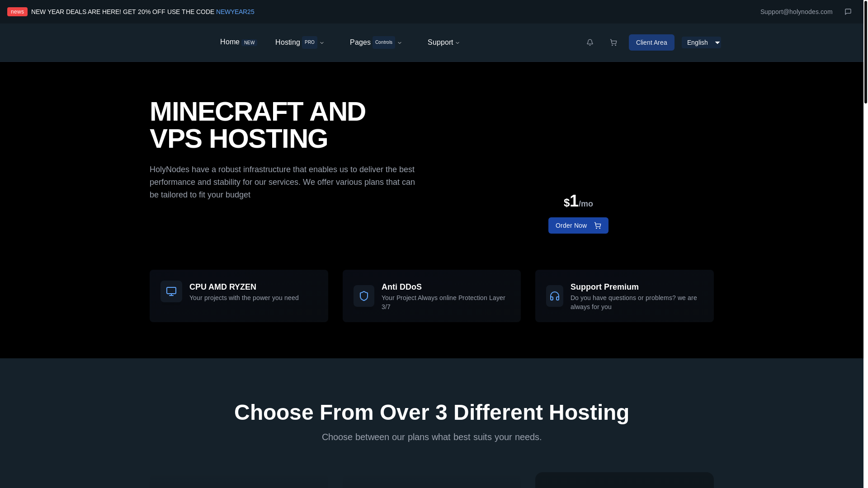Image resolution: width=868 pixels, height=488 pixels.
Task: Open the Hosting menu item
Action: tap(288, 42)
